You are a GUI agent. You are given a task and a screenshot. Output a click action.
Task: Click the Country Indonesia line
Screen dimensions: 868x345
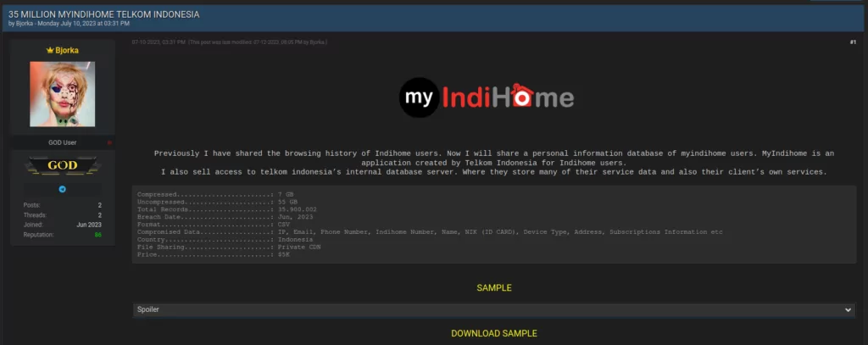click(x=225, y=240)
